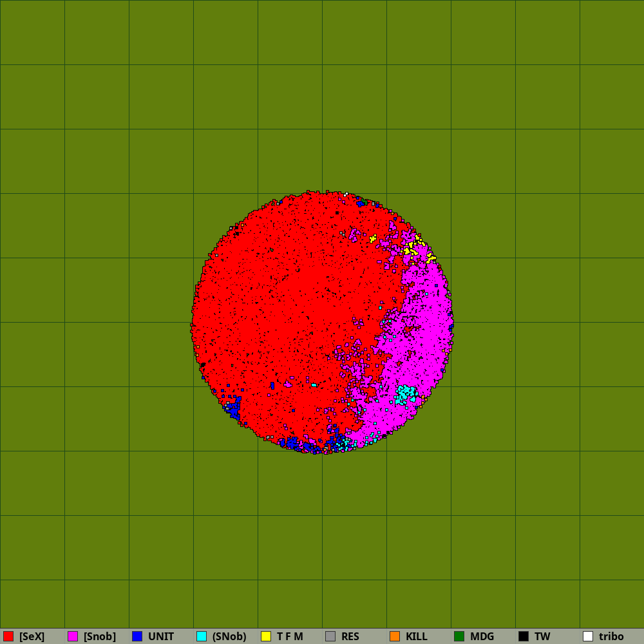The image size is (644, 644).
Task: Select the KILL legend label
Action: [x=417, y=637]
